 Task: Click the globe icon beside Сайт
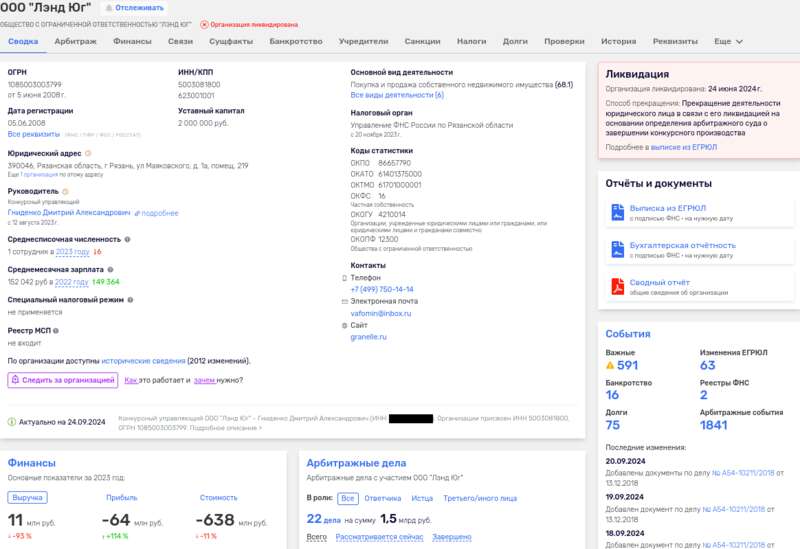[x=344, y=326]
